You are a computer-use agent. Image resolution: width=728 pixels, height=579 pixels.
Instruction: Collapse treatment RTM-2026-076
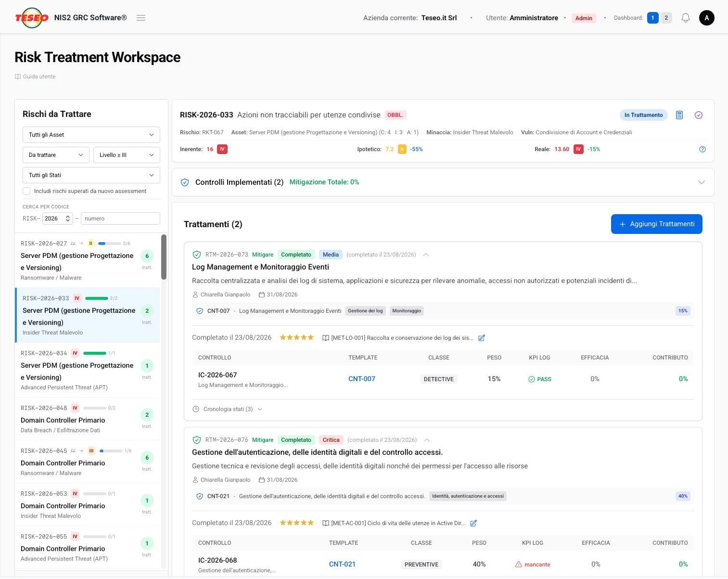426,440
